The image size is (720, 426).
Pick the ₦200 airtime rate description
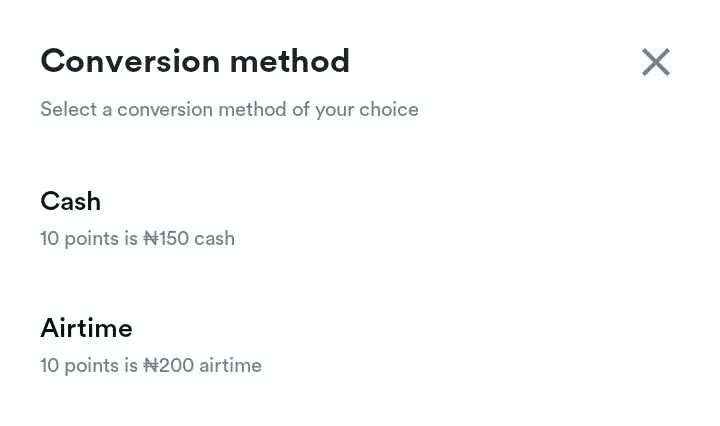[150, 366]
